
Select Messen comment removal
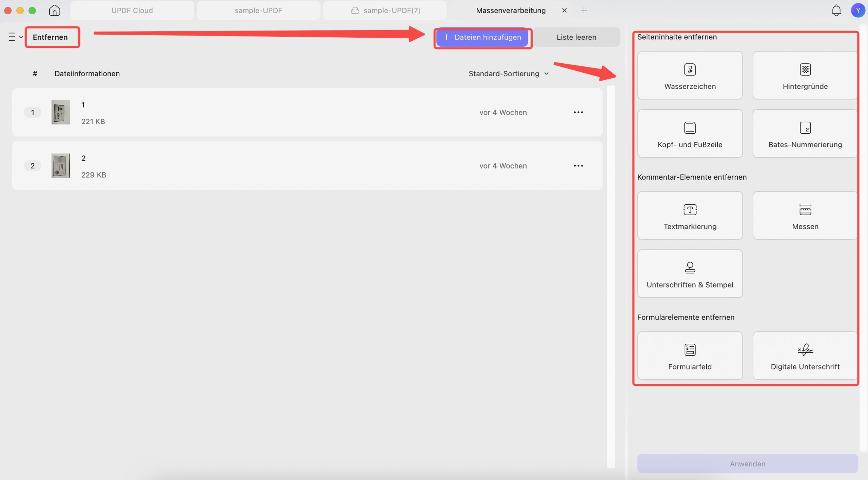(x=805, y=216)
